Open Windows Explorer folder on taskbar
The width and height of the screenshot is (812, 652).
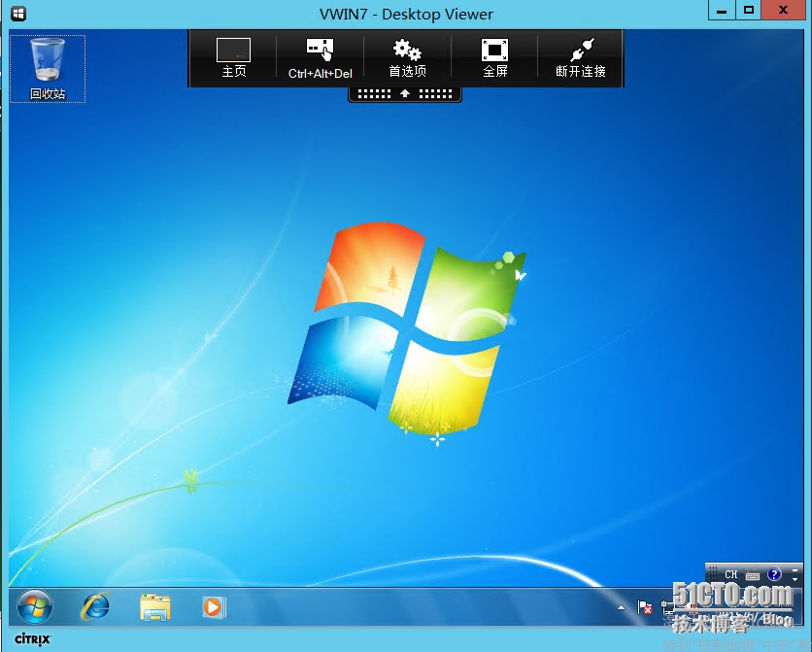click(x=154, y=607)
